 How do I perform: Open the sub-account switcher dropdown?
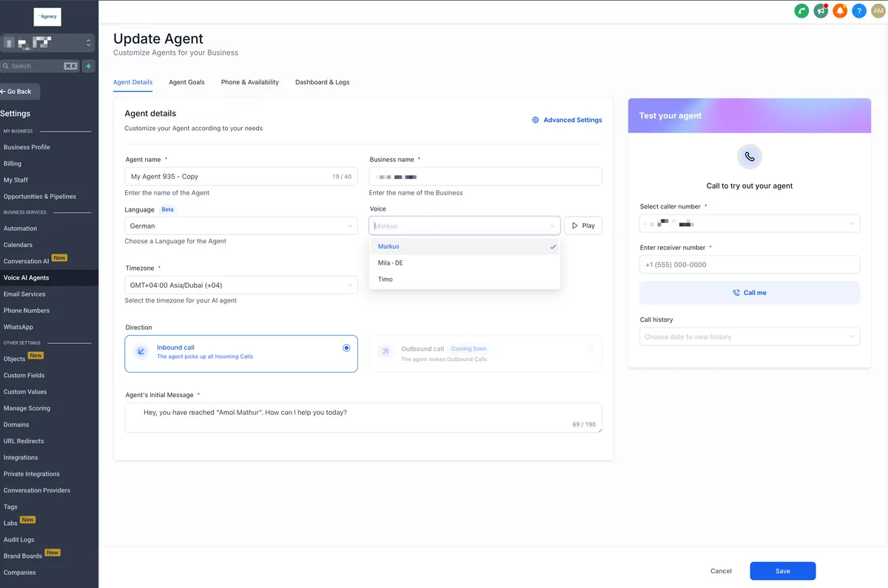click(47, 43)
